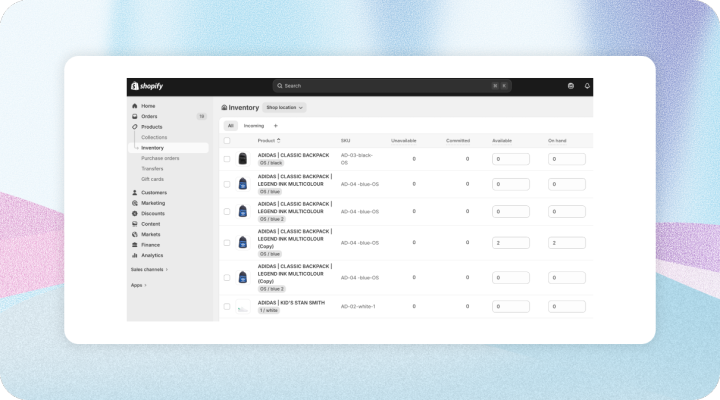Click the Inventory heading icon
Image resolution: width=720 pixels, height=400 pixels.
224,107
